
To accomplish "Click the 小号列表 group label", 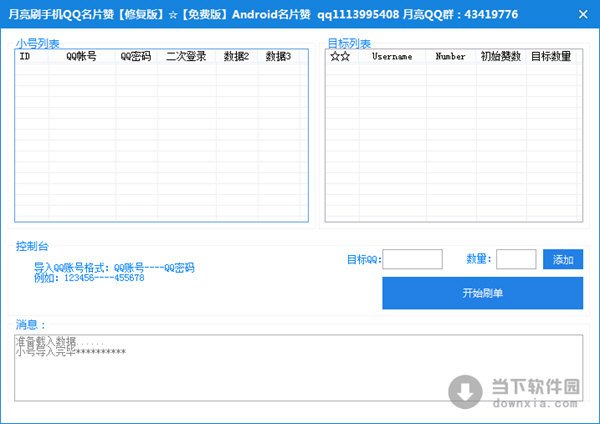I will coord(38,44).
